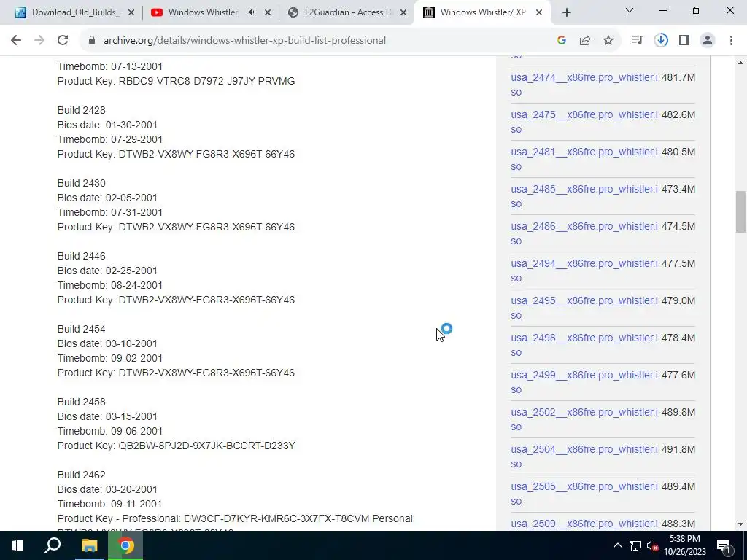
Task: Click the "Build 2428" heading text
Action: (82, 110)
